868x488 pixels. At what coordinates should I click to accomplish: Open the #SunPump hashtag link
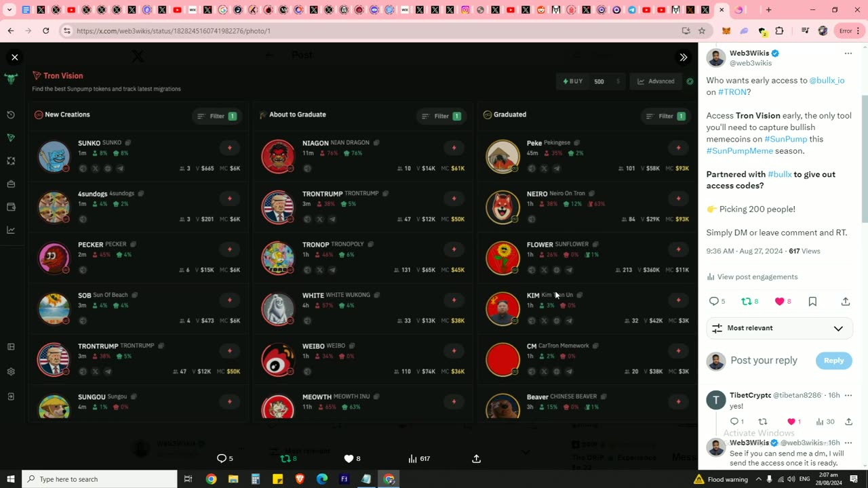pyautogui.click(x=785, y=139)
